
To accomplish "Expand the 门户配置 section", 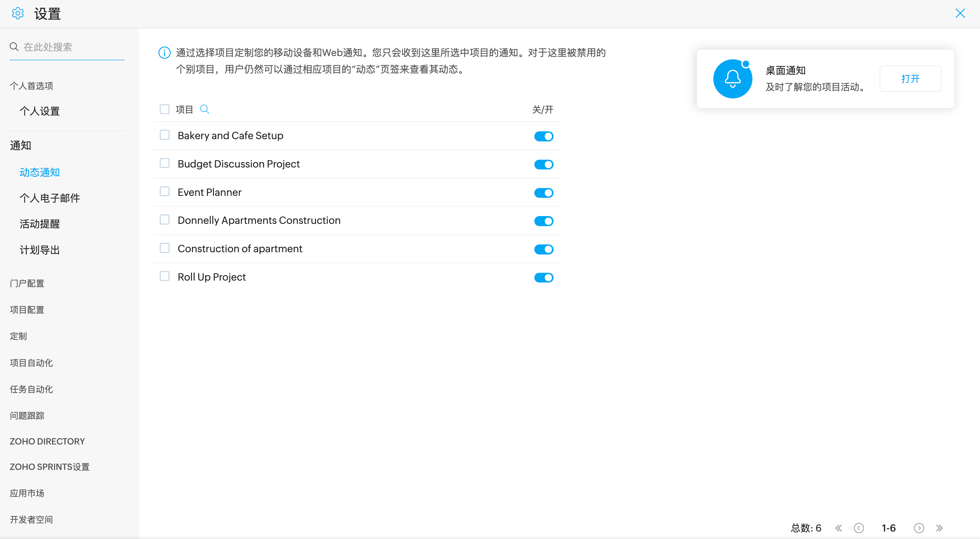I will [x=27, y=284].
